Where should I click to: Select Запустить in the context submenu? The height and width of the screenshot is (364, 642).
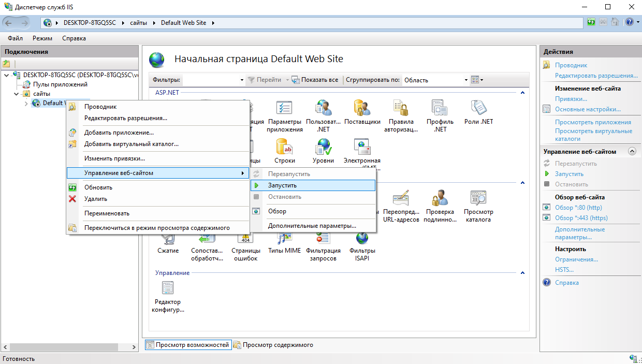282,185
